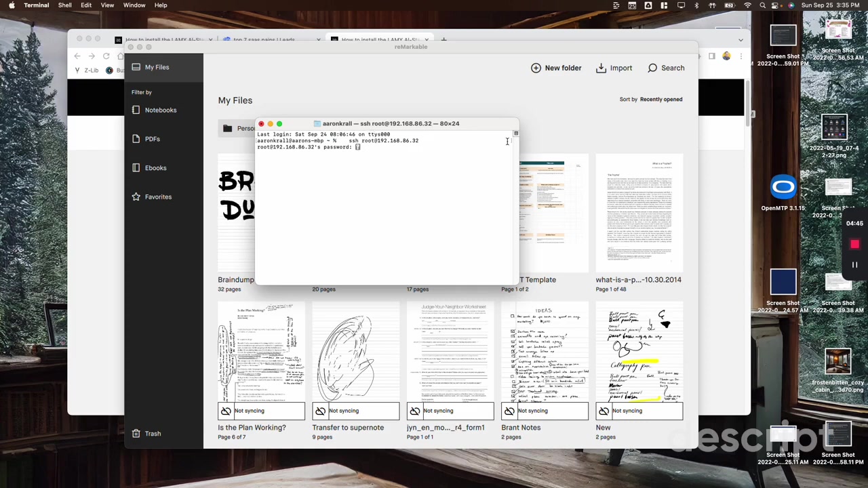This screenshot has height=488, width=868.
Task: Open the 'New' notebook thumbnail
Action: [x=639, y=352]
